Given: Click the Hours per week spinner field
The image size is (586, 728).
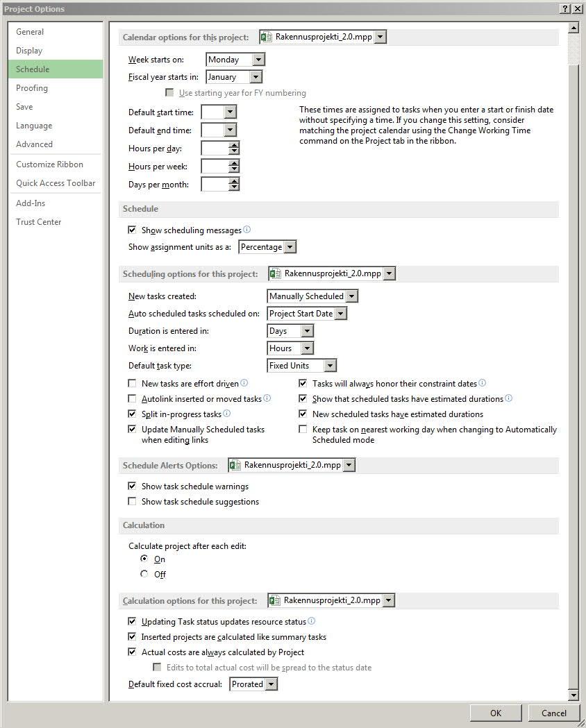Looking at the screenshot, I should point(220,167).
